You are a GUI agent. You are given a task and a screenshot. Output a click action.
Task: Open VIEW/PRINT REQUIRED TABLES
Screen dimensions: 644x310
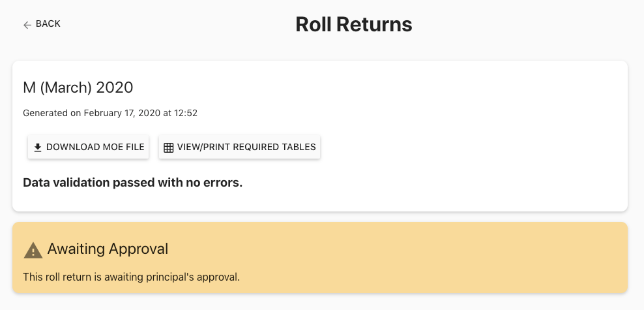(239, 147)
